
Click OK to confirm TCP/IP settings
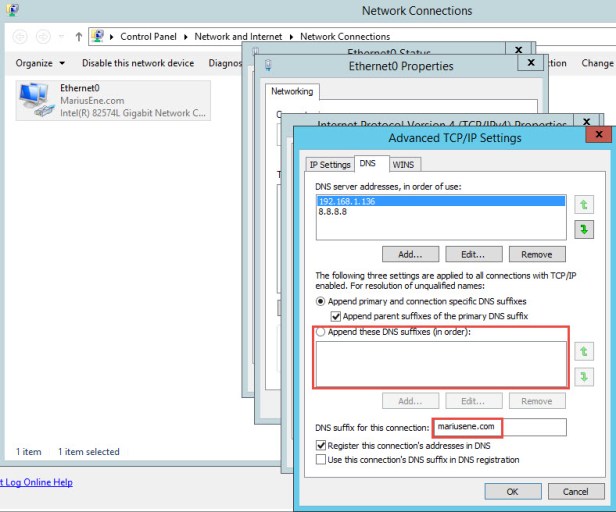point(512,491)
